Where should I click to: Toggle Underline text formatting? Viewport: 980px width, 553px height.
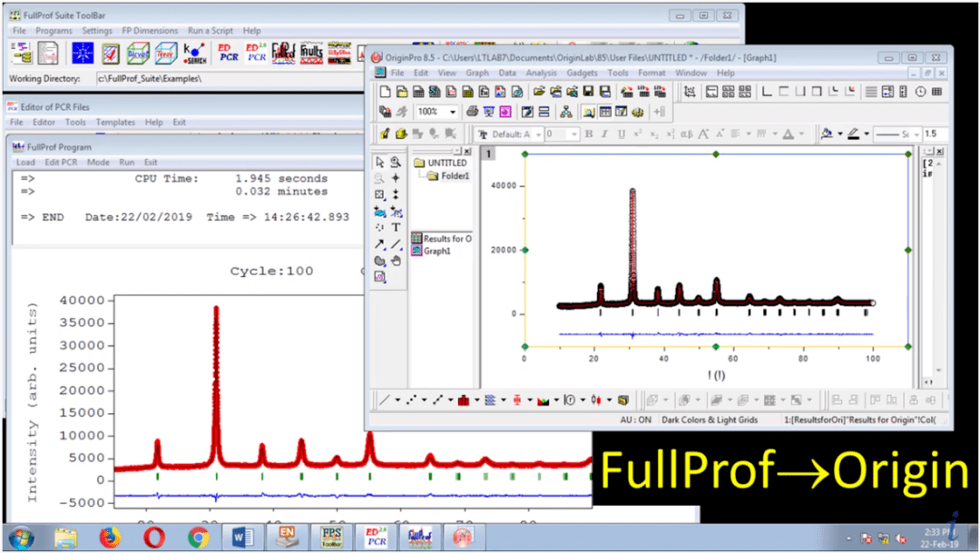(621, 134)
